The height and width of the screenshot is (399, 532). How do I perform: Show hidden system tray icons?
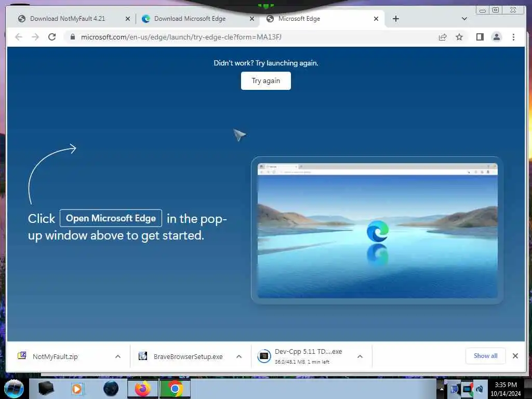pyautogui.click(x=442, y=389)
